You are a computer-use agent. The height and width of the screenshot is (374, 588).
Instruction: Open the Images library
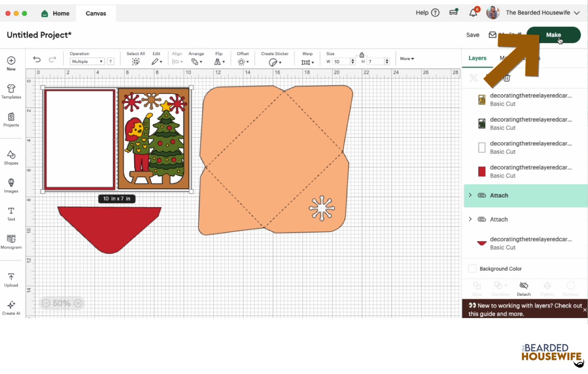[11, 185]
